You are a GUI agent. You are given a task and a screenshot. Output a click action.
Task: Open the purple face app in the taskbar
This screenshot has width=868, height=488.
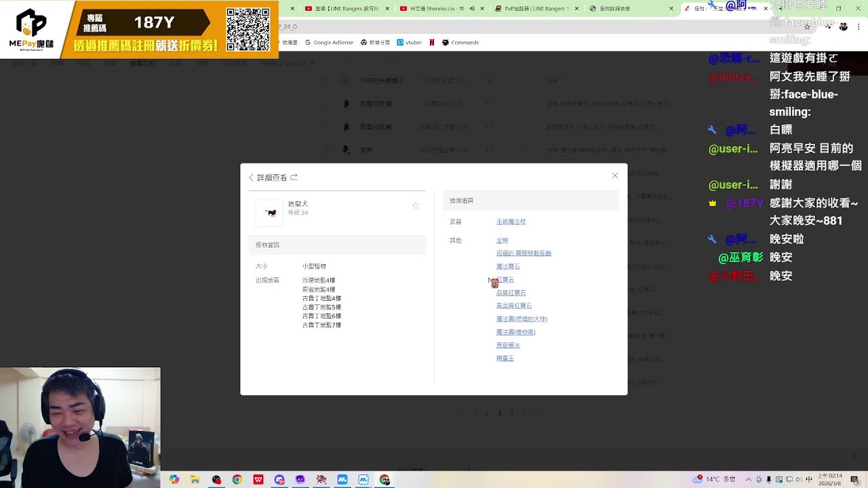pyautogui.click(x=300, y=479)
